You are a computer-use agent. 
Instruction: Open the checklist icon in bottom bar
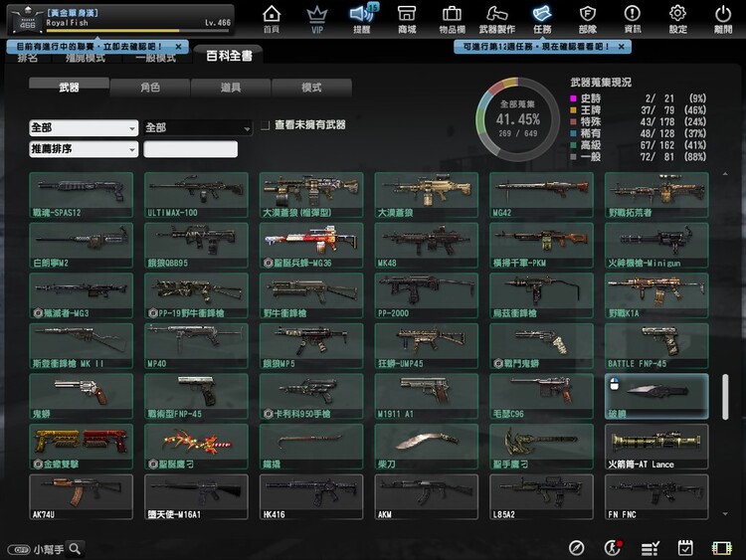650,549
